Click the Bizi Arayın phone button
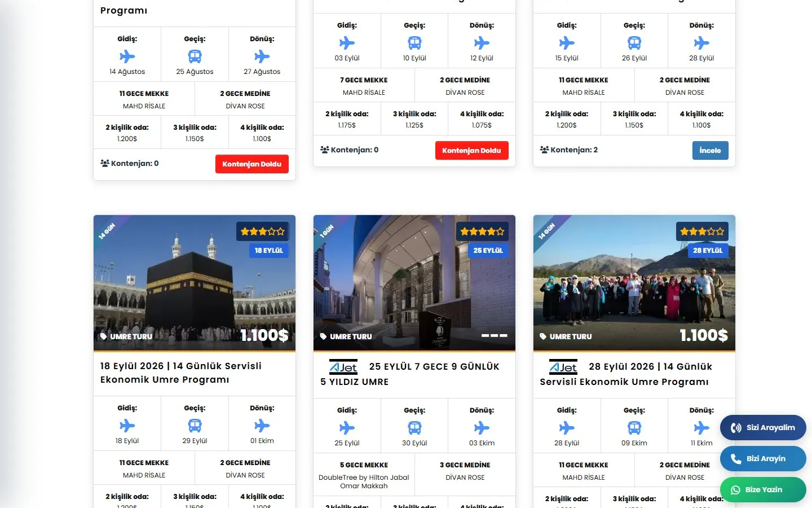The image size is (812, 508). (763, 458)
